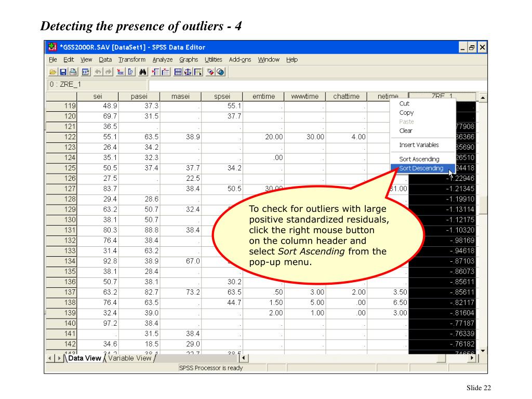532x399 pixels.
Task: Open the Window menu
Action: [x=269, y=60]
